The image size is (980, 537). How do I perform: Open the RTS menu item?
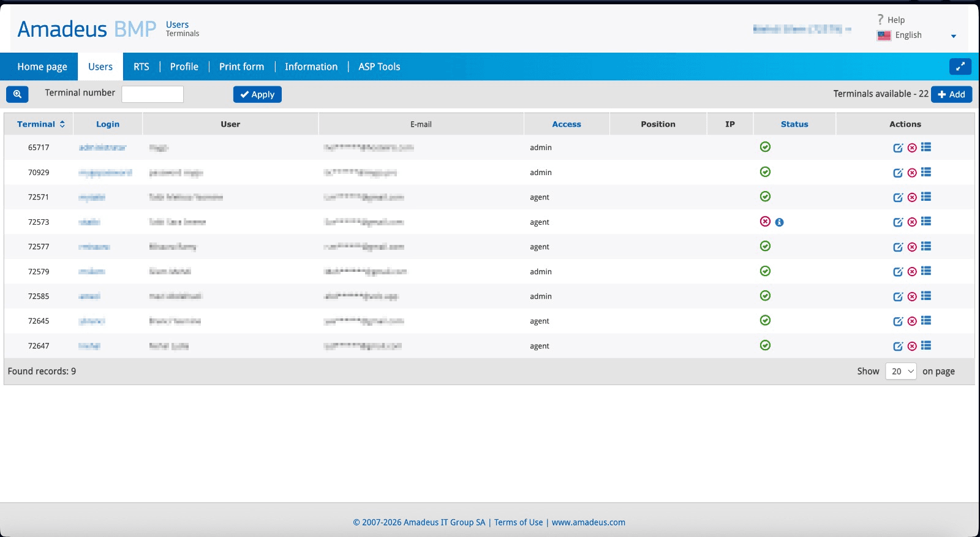tap(141, 67)
